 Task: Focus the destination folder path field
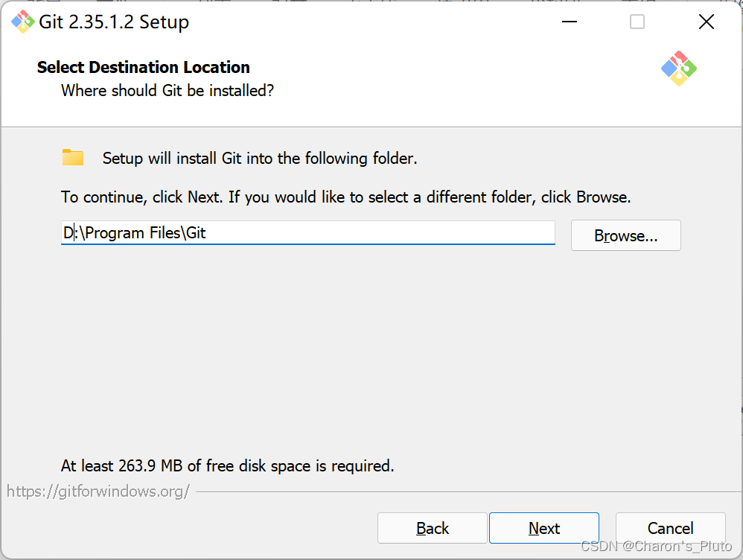click(307, 233)
